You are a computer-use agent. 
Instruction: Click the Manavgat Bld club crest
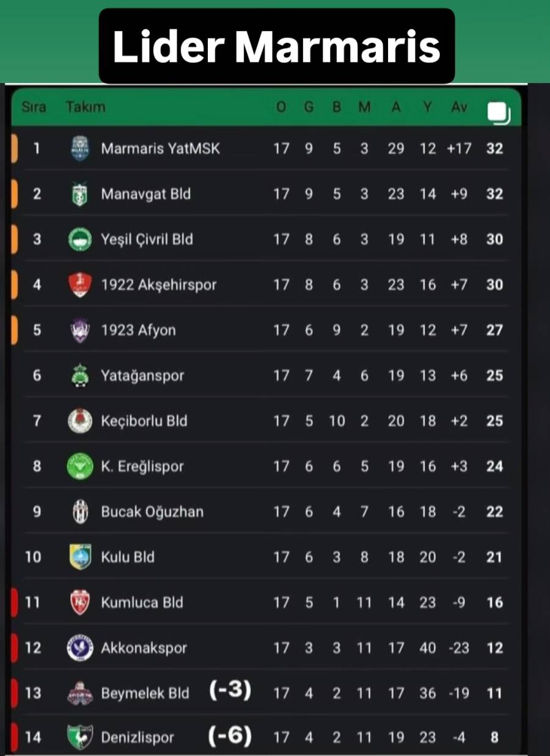click(x=80, y=194)
